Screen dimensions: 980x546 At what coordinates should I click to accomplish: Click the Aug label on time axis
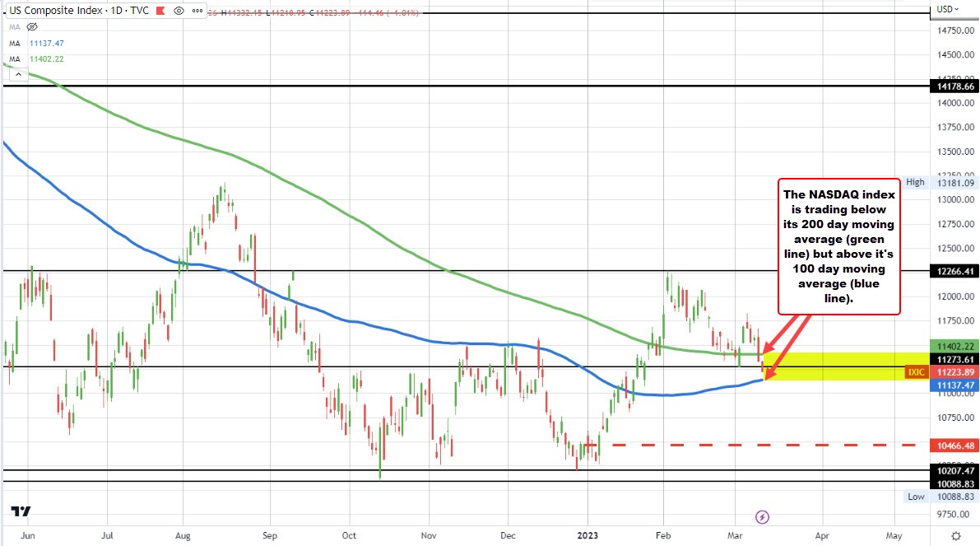tap(183, 536)
